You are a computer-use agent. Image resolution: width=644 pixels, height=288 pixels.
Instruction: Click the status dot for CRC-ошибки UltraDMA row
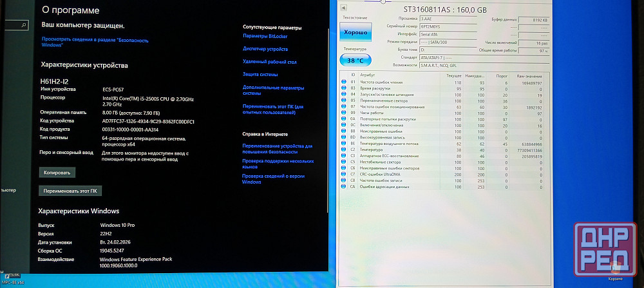click(344, 174)
